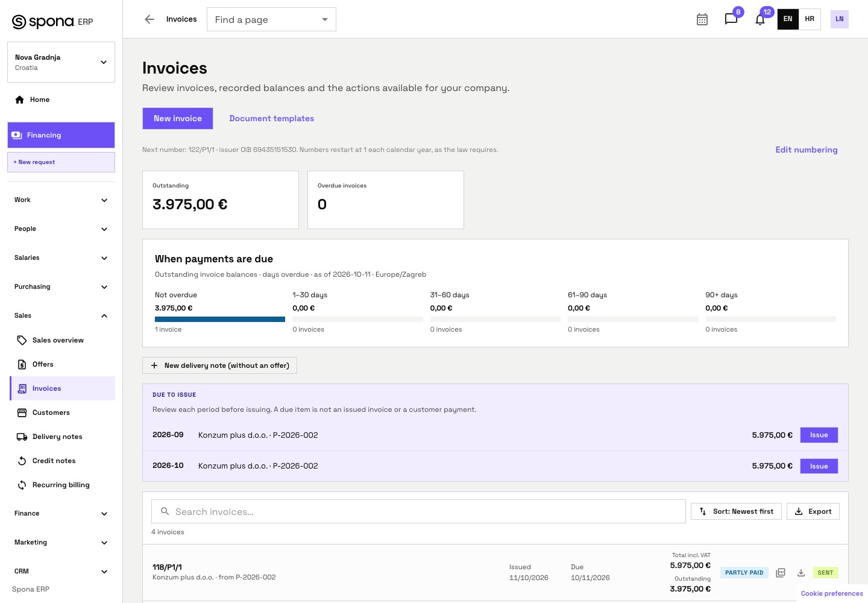
Task: Open Credit notes in the sidebar
Action: tap(62, 461)
